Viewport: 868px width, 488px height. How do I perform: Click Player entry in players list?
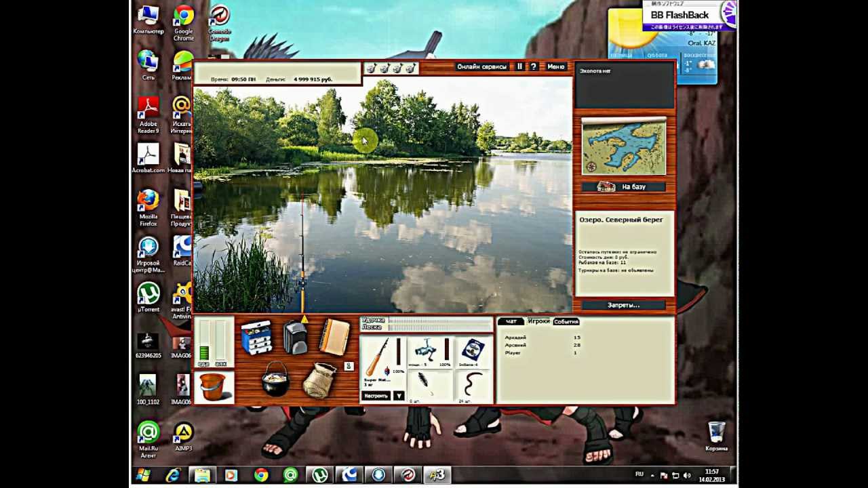click(513, 353)
